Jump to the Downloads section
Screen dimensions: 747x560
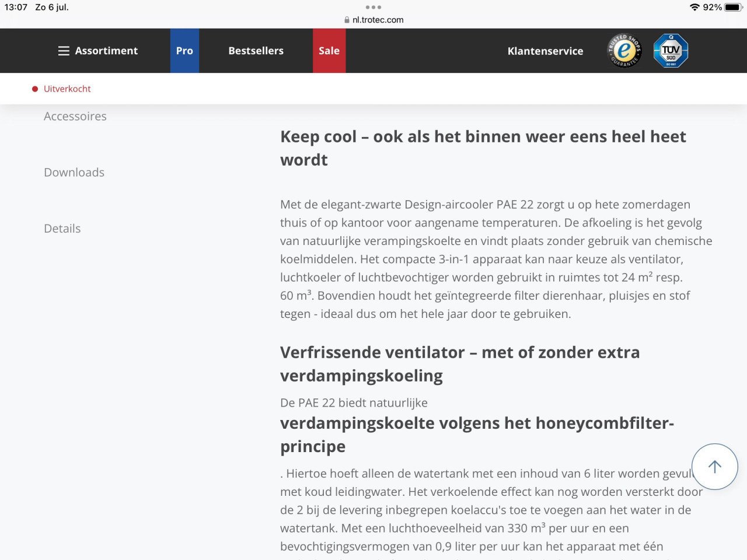(x=74, y=172)
